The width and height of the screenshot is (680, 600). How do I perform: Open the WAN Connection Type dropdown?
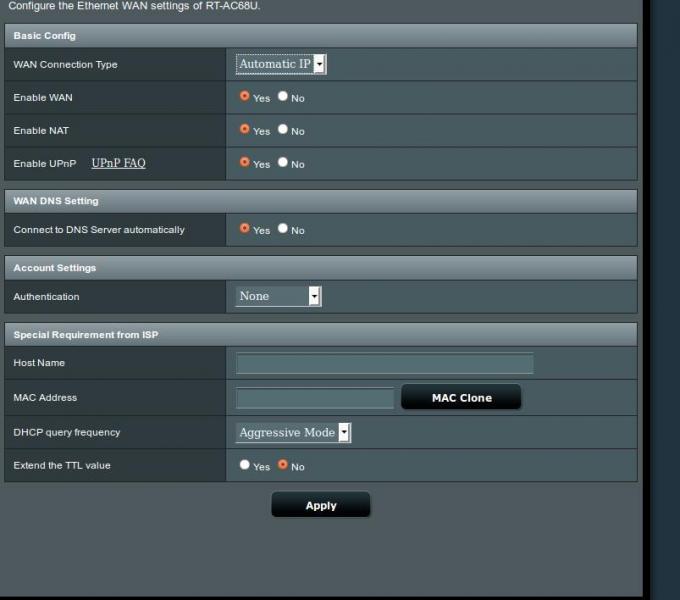coord(281,64)
